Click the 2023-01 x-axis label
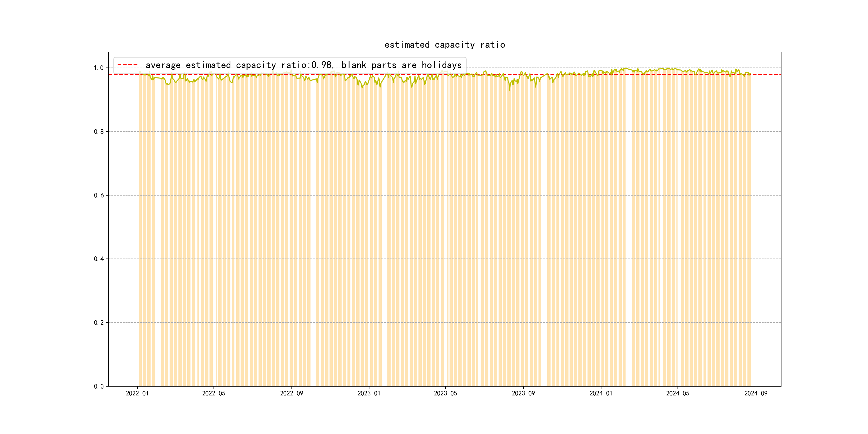 click(x=369, y=393)
